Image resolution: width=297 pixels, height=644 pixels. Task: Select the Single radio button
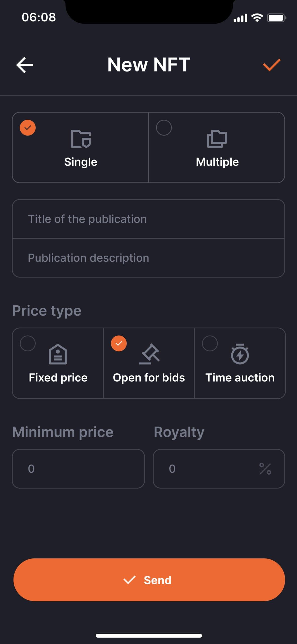click(x=28, y=128)
